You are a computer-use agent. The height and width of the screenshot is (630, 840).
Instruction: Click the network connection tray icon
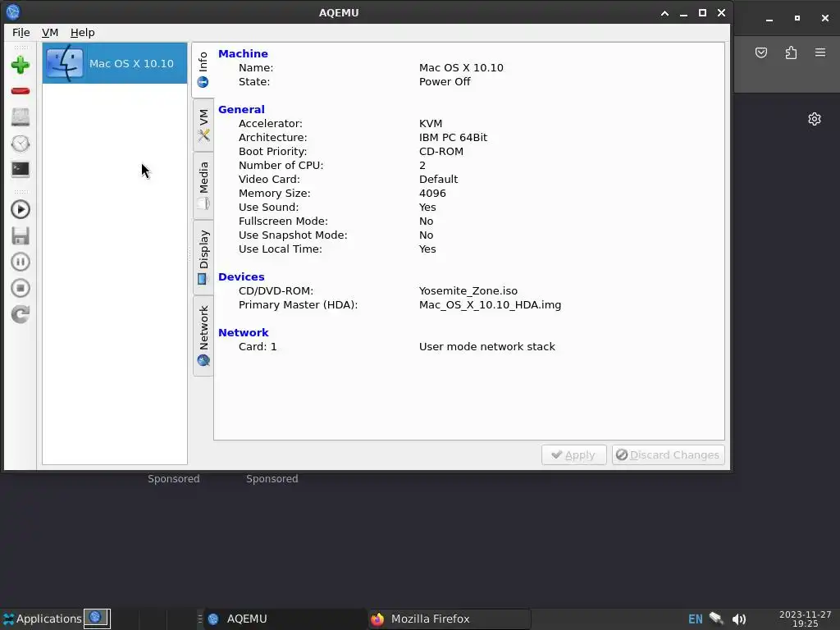pyautogui.click(x=716, y=619)
